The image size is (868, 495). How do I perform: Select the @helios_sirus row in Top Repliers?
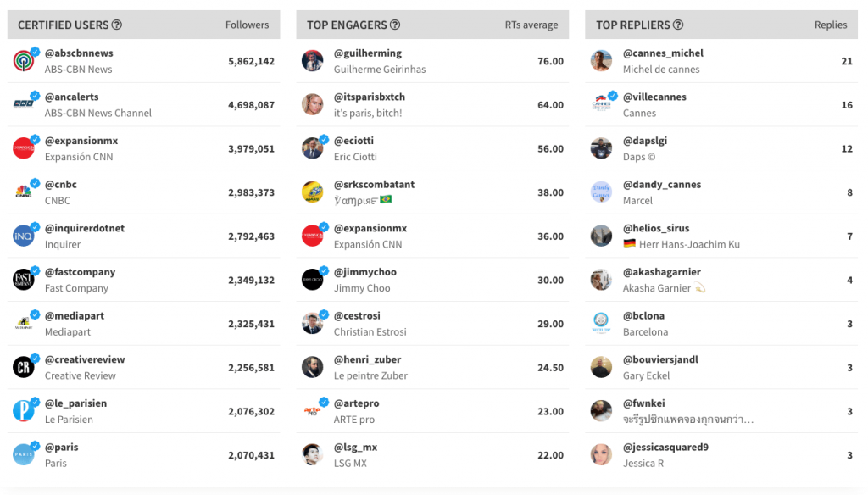click(721, 236)
